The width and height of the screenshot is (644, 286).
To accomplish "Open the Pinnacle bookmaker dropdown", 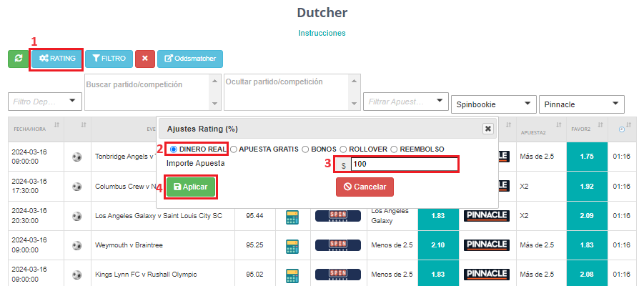I will (x=582, y=104).
